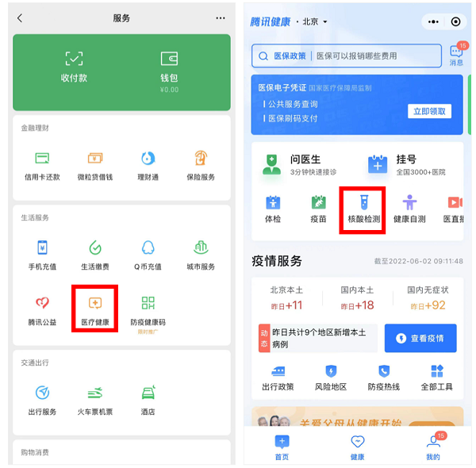The width and height of the screenshot is (476, 468).
Task: Open the 昨日共计9个地区新增本土病例 news item
Action: [318, 338]
